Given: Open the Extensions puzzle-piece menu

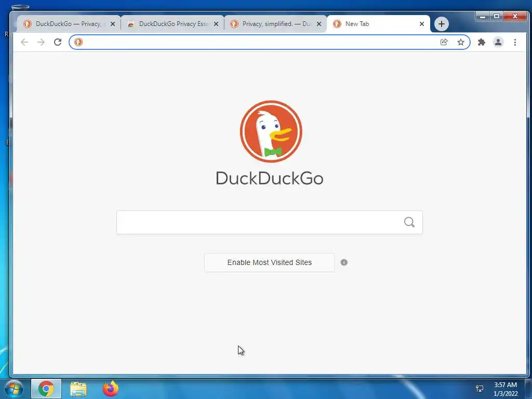Looking at the screenshot, I should click(481, 42).
